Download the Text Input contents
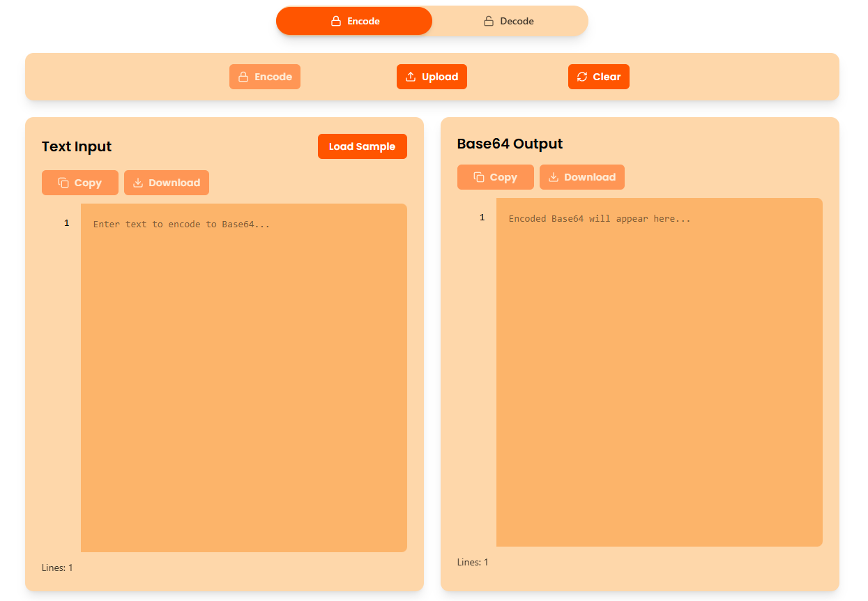This screenshot has height=601, width=868. [x=166, y=182]
